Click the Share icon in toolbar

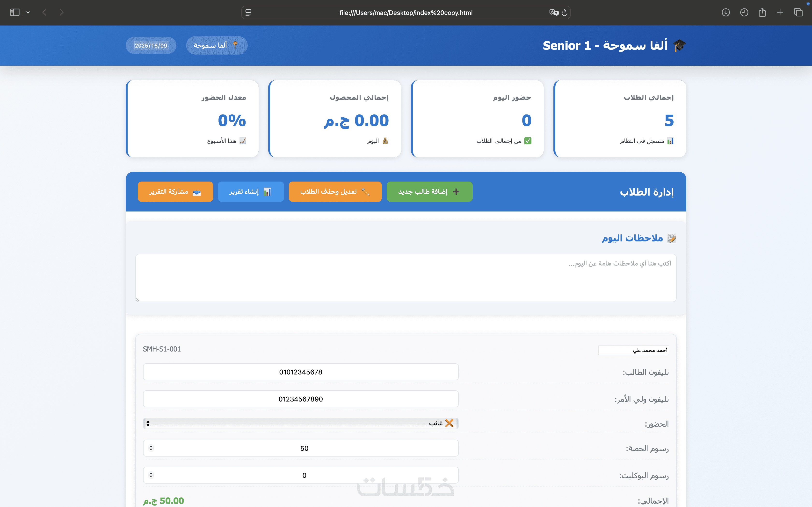click(762, 12)
